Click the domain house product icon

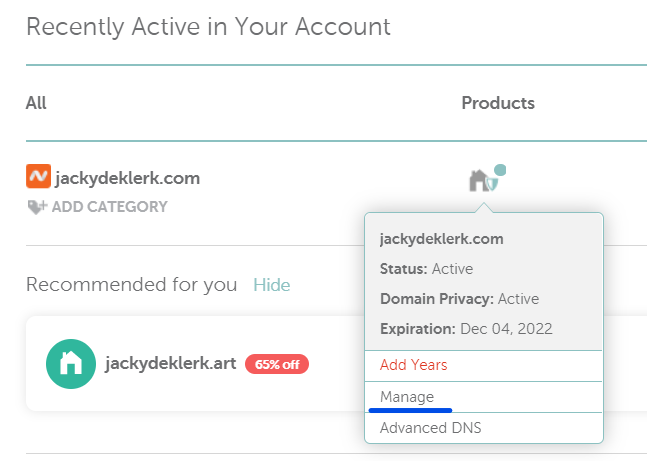click(478, 181)
